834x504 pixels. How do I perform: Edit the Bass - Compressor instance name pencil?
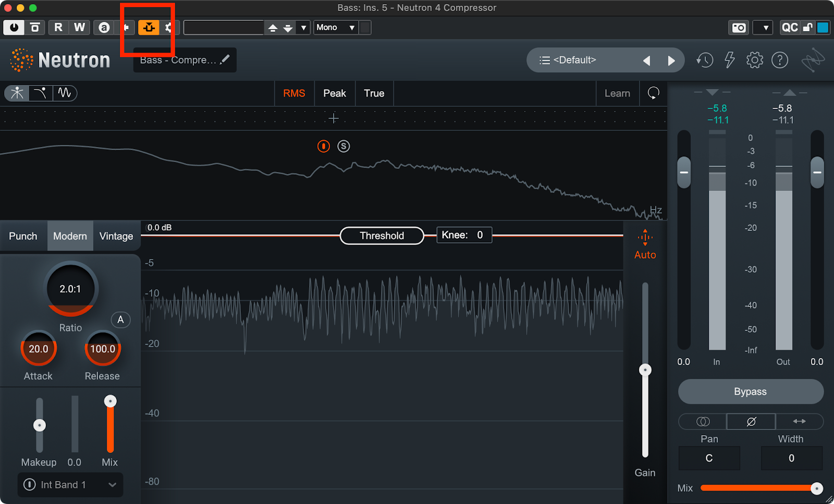pyautogui.click(x=225, y=59)
